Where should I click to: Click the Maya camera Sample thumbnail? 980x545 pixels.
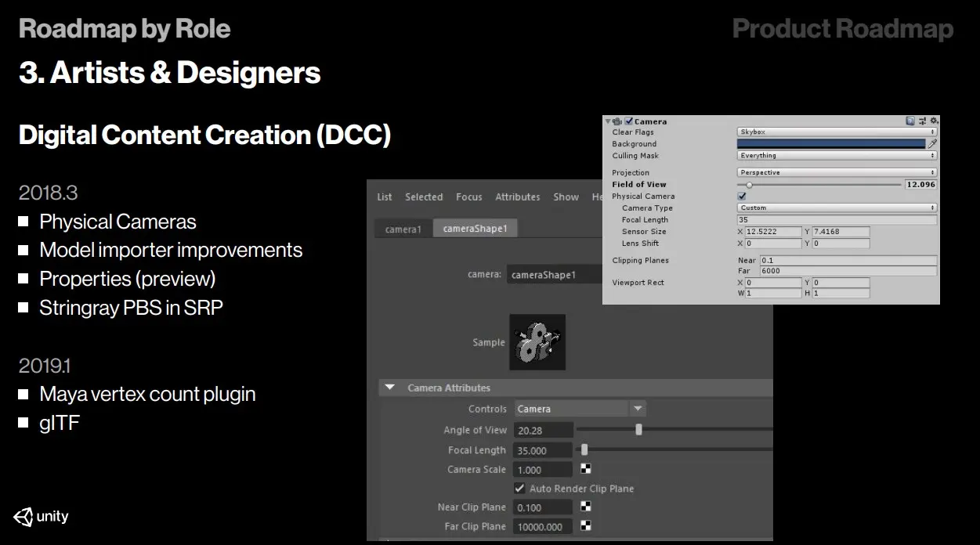(x=537, y=342)
